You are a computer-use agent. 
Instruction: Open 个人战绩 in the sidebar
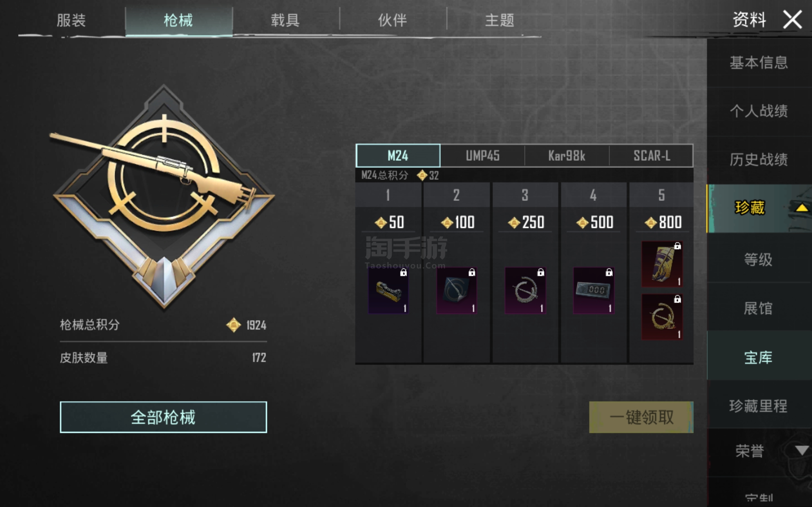pyautogui.click(x=759, y=111)
